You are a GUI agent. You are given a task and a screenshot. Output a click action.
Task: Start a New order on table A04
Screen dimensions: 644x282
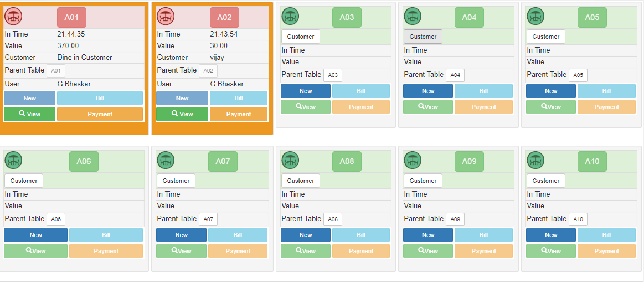[428, 91]
